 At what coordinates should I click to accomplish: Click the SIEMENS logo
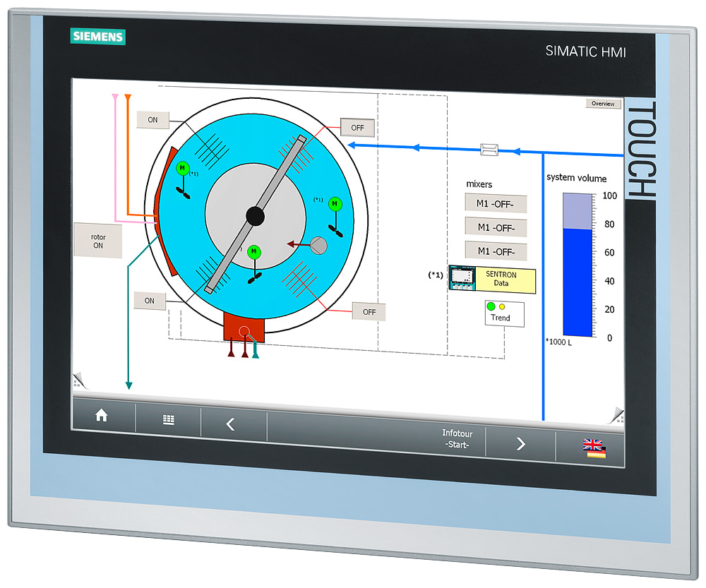[x=98, y=37]
